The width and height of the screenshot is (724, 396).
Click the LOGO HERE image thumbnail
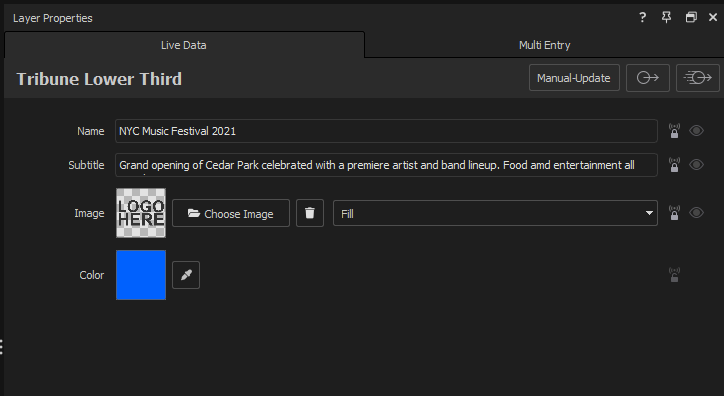(x=141, y=213)
